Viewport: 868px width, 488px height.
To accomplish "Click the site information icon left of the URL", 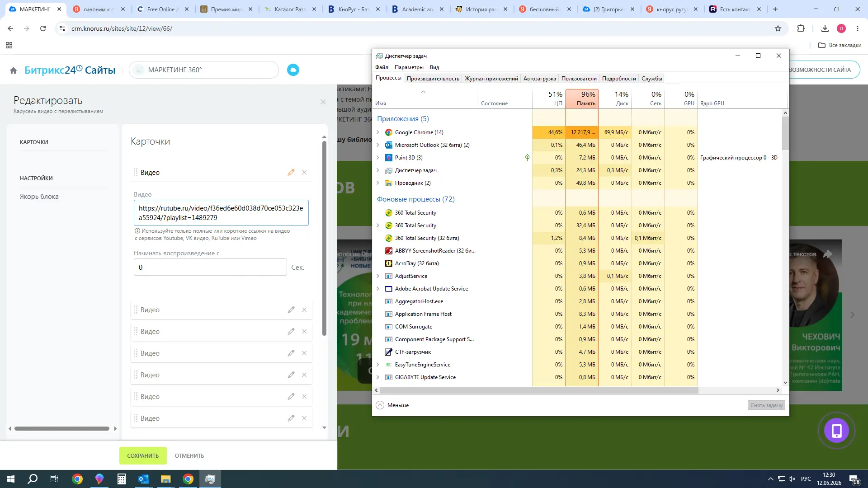I will [x=62, y=28].
